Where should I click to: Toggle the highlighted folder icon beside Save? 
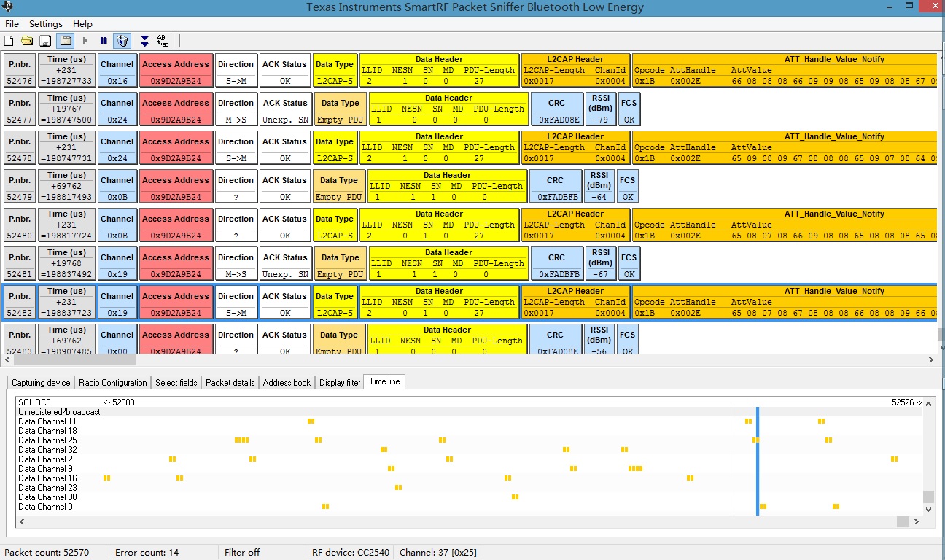[65, 41]
